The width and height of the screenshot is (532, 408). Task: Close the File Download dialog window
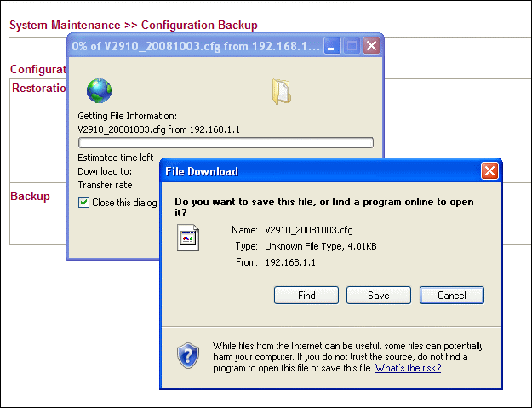click(x=489, y=170)
